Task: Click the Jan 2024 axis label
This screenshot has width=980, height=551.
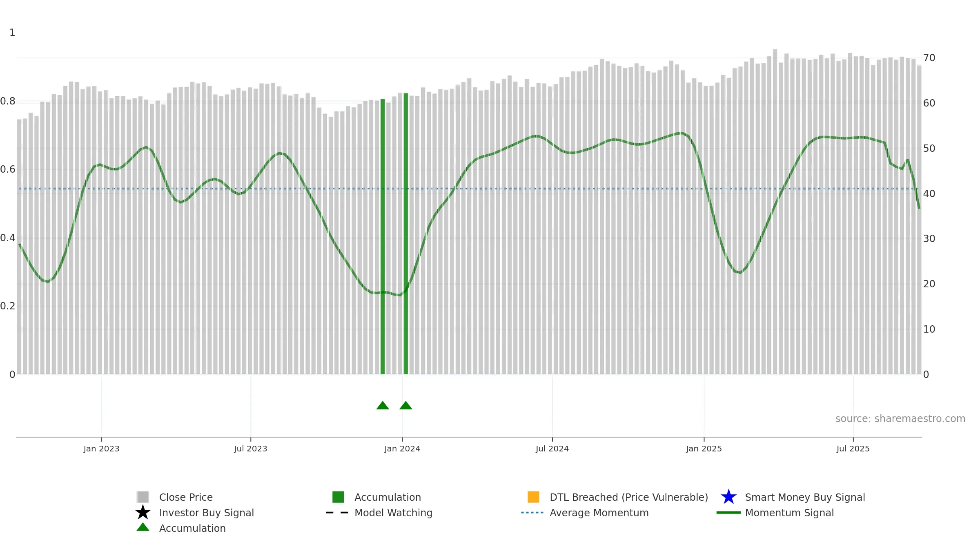Action: click(x=402, y=449)
